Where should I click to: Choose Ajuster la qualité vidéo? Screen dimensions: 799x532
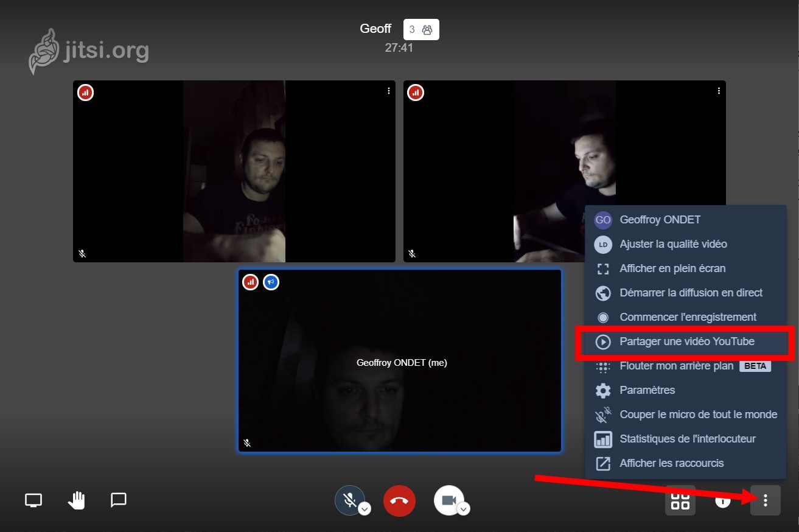(685, 244)
